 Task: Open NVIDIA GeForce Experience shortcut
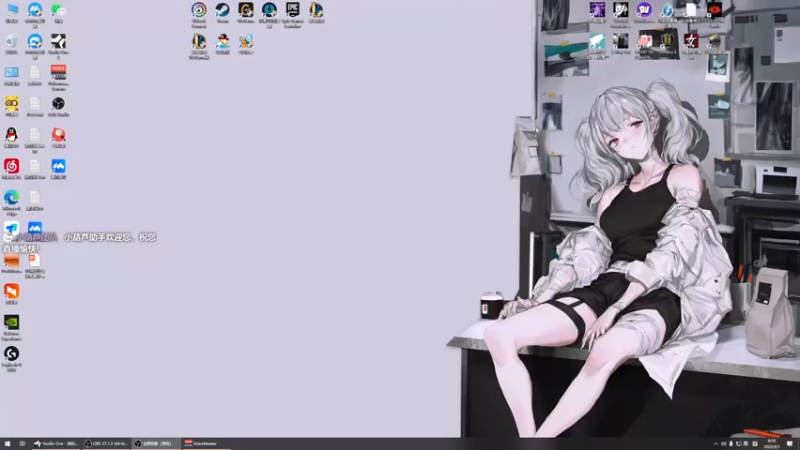[11, 328]
